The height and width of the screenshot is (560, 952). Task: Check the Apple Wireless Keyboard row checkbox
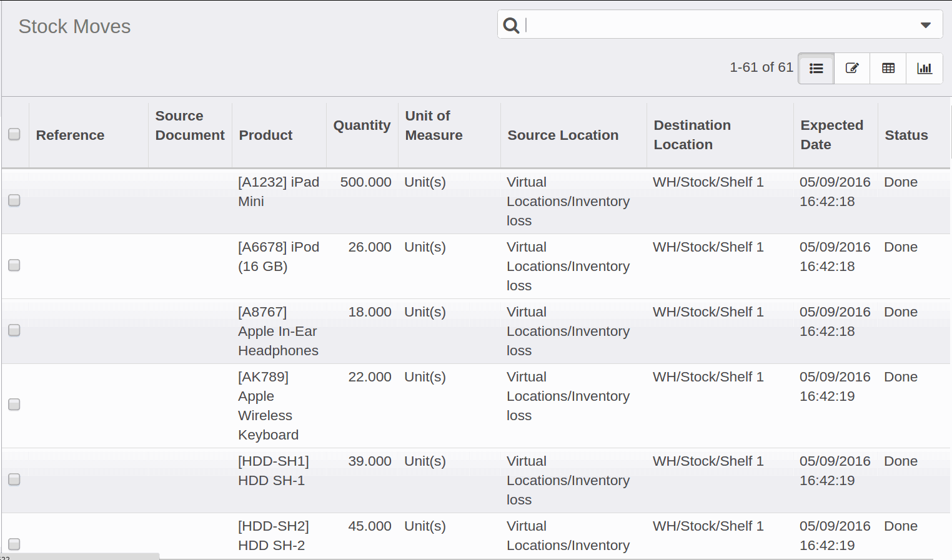pyautogui.click(x=14, y=405)
